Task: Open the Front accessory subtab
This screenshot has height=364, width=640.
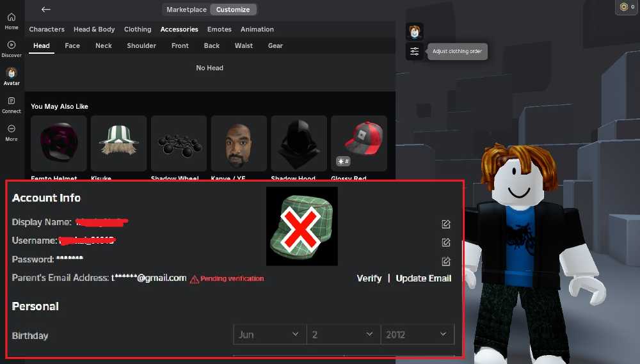Action: pos(180,45)
